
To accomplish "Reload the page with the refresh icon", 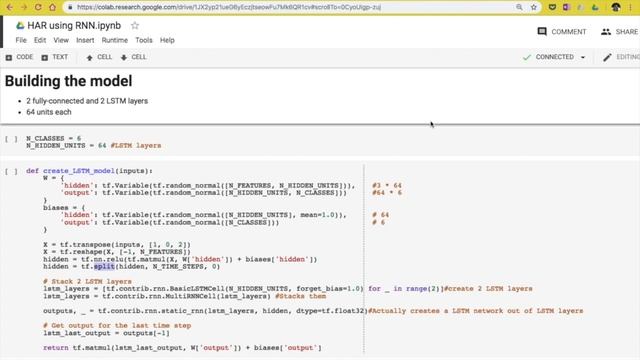I will pos(38,7).
